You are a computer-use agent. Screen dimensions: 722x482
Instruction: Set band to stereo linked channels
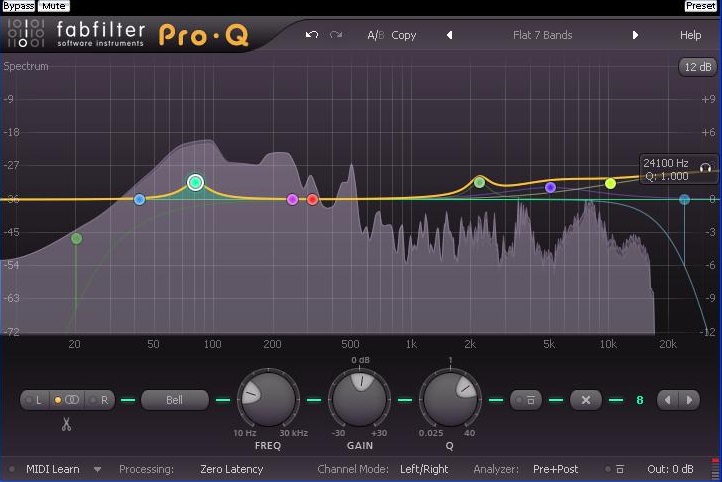coord(68,400)
